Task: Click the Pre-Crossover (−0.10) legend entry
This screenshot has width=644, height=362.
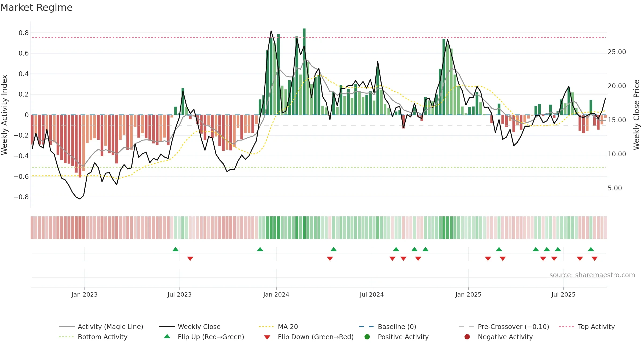Action: point(504,327)
